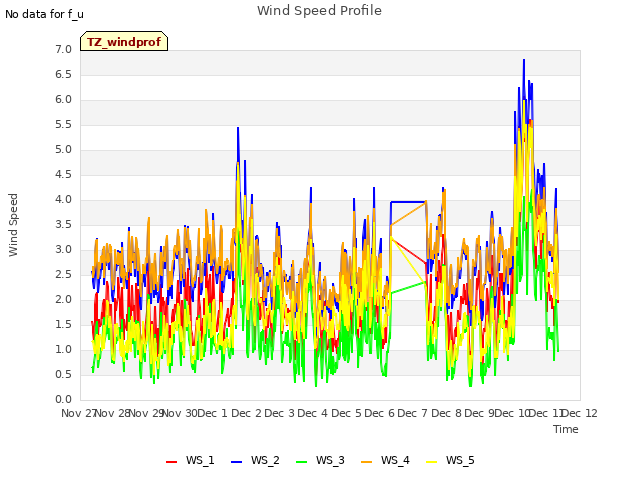
Task: Click the Wind Speed Profile chart title
Action: [x=319, y=11]
